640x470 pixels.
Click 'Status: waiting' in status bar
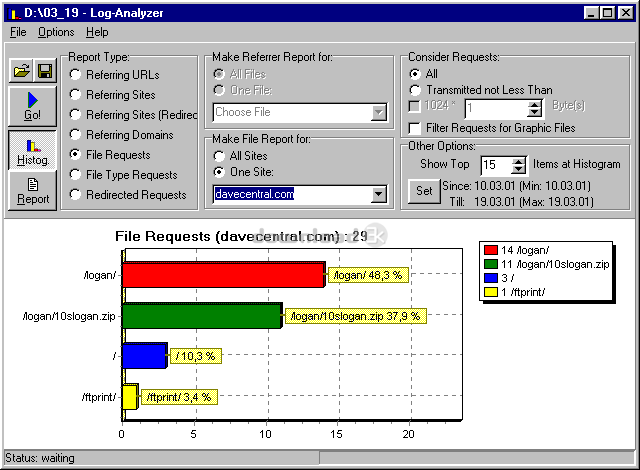[x=40, y=458]
